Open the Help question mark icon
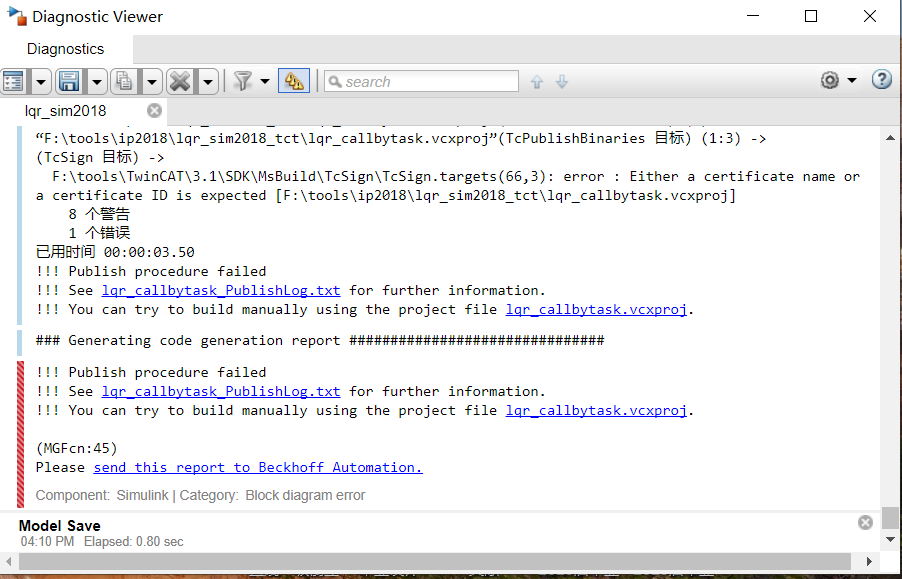This screenshot has width=902, height=579. pyautogui.click(x=882, y=79)
